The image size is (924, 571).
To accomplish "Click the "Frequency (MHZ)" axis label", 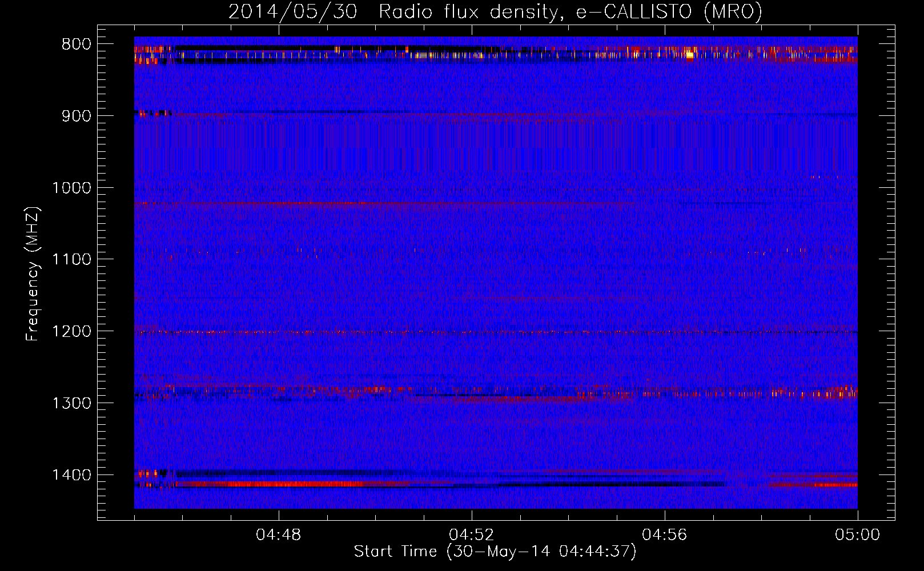I will [33, 274].
